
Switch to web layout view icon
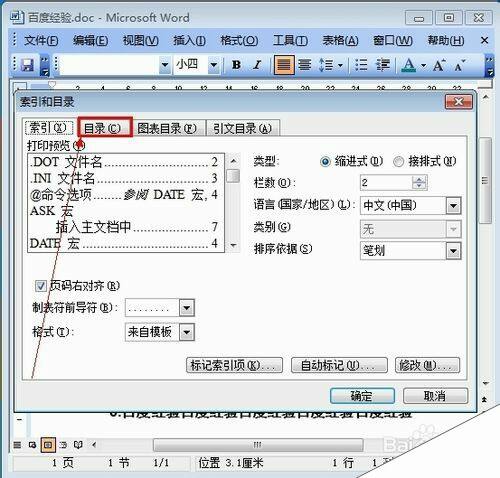pos(32,445)
